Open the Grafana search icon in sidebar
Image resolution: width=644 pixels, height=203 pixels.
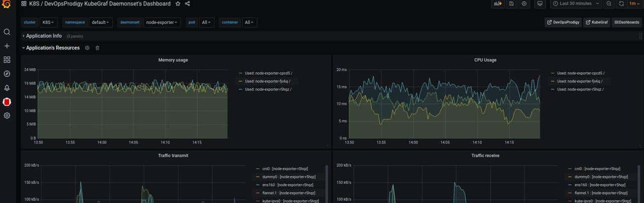7,32
